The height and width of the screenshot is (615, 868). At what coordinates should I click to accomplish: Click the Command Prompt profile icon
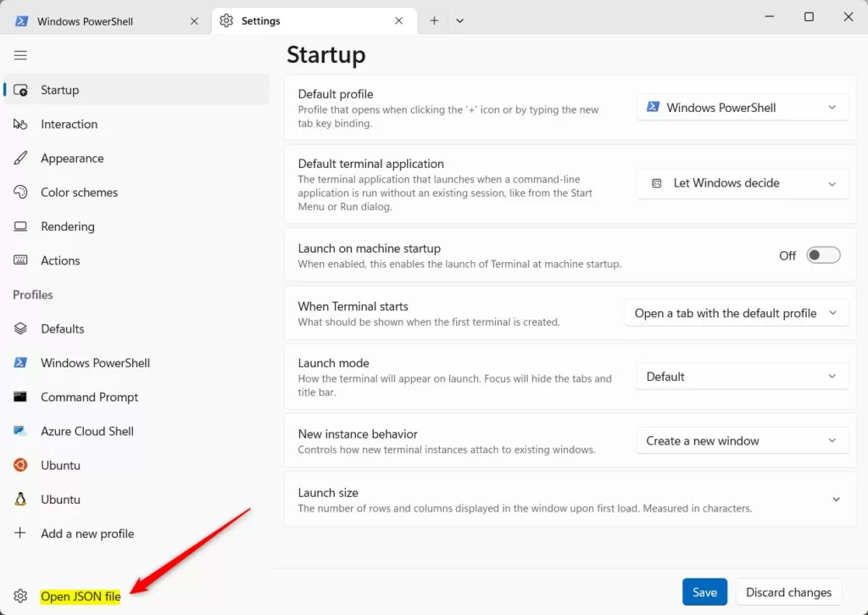pyautogui.click(x=21, y=397)
